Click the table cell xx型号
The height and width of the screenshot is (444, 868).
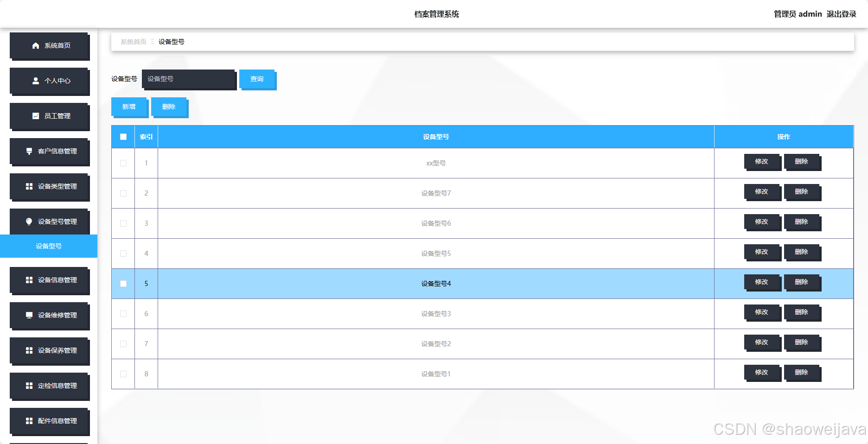[x=436, y=163]
